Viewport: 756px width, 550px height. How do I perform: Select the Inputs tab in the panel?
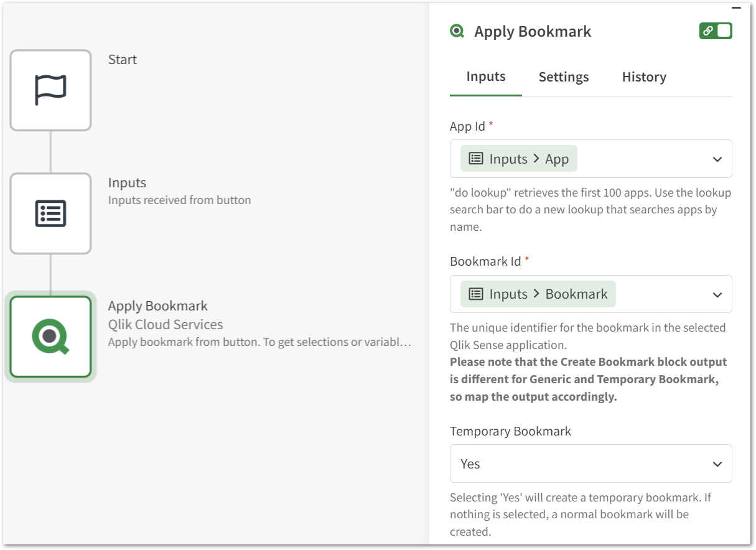486,76
